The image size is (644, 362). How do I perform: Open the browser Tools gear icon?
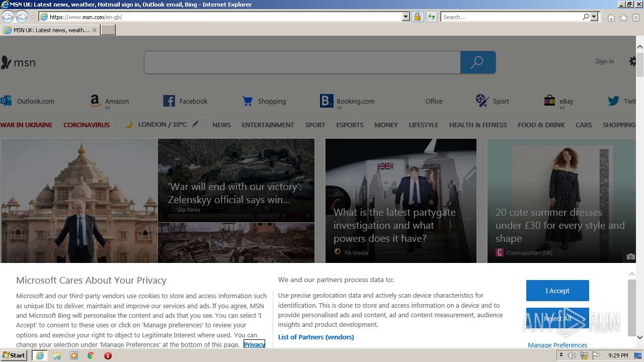[x=636, y=17]
